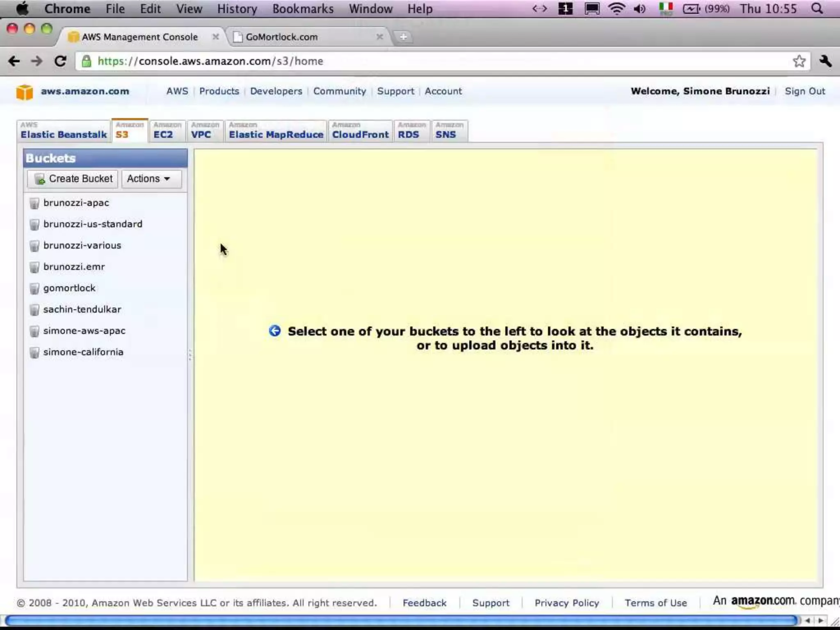Open the Bookmarks menu
This screenshot has width=840, height=630.
tap(303, 9)
